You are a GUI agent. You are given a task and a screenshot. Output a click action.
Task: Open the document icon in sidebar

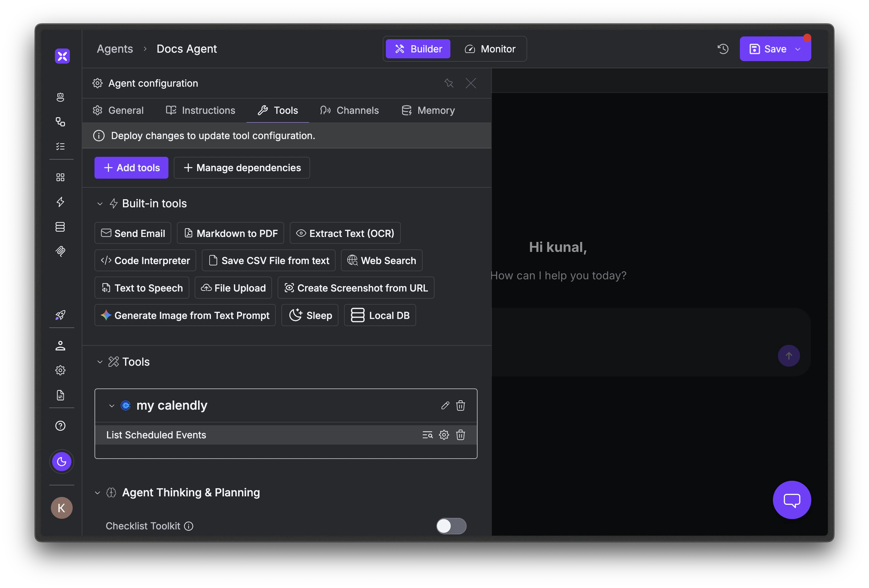61,395
